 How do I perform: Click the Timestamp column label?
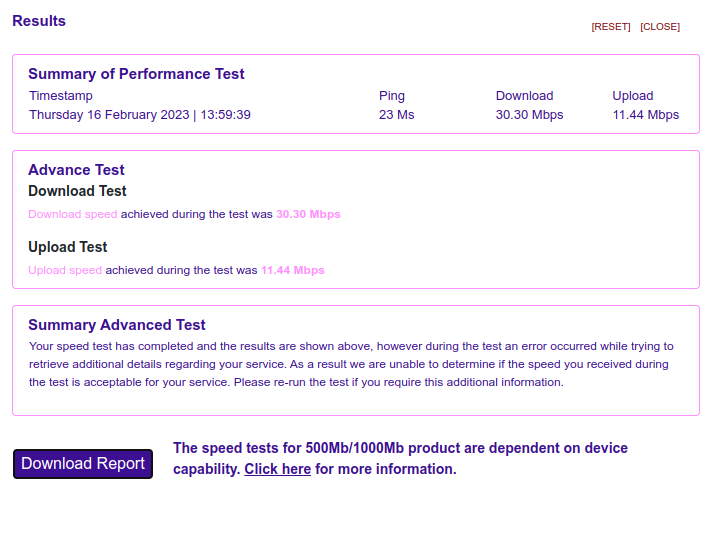coord(61,96)
